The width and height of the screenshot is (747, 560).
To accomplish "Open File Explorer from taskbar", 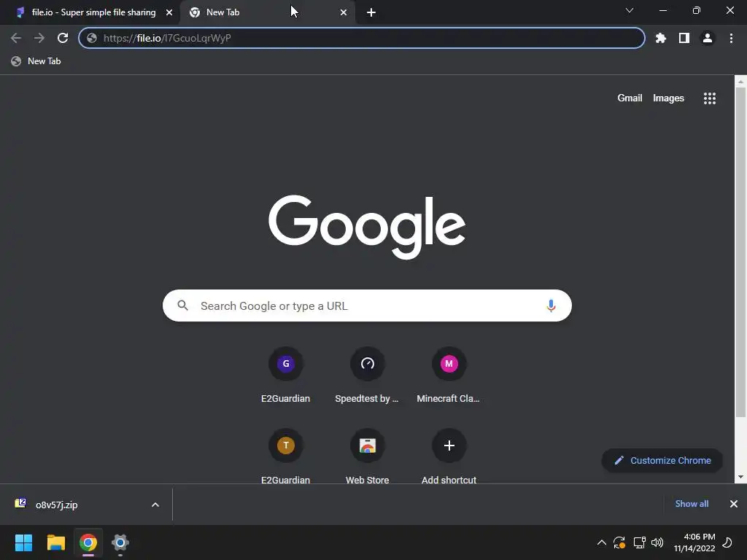I will pos(55,542).
